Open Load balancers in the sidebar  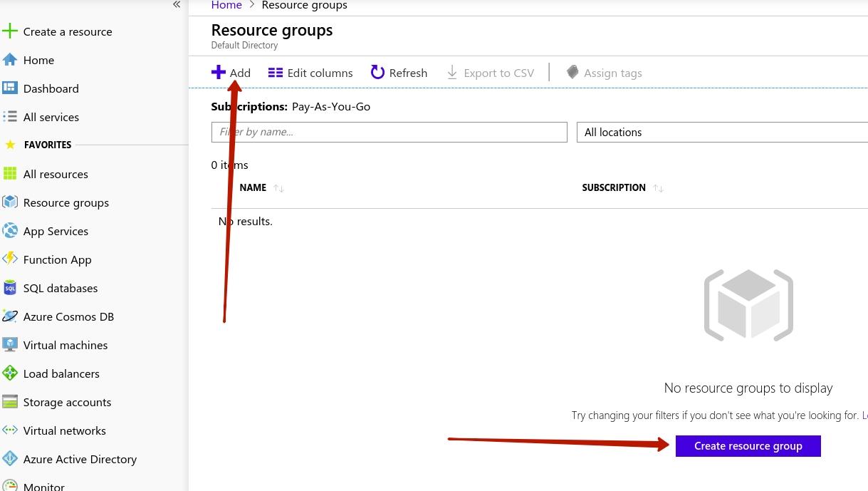coord(61,373)
